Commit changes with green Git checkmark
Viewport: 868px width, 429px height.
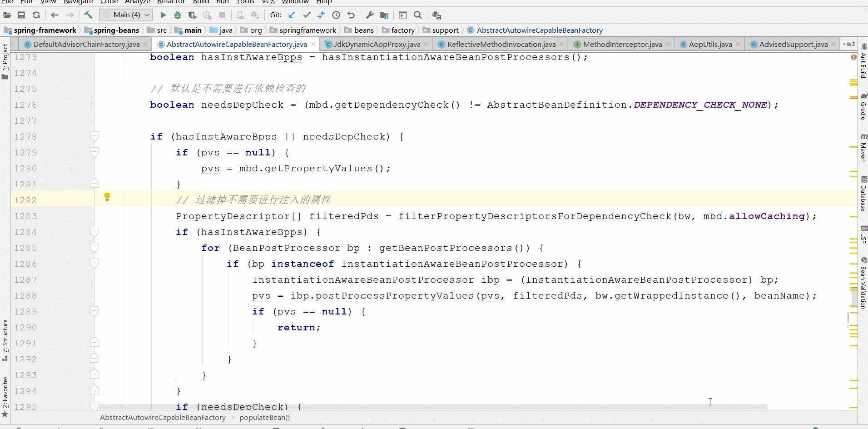(x=307, y=15)
